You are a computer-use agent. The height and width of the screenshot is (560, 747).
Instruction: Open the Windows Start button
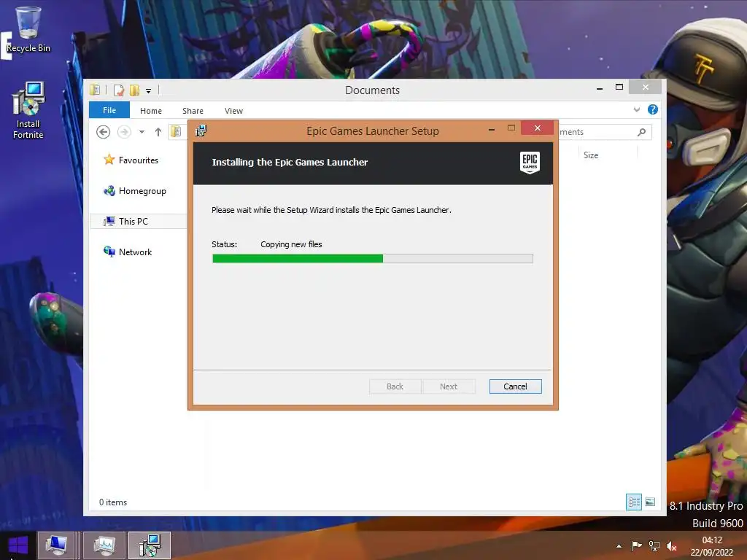[18, 545]
